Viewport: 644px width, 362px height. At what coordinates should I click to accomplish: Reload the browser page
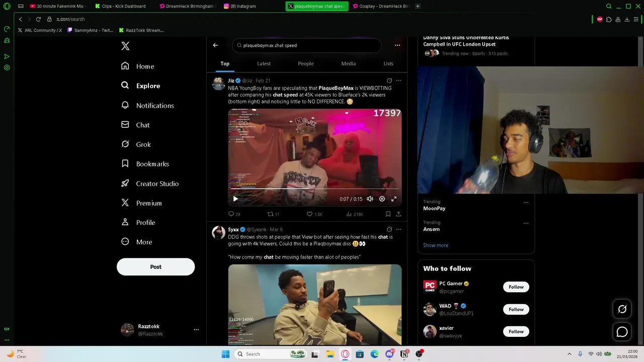pos(38,19)
